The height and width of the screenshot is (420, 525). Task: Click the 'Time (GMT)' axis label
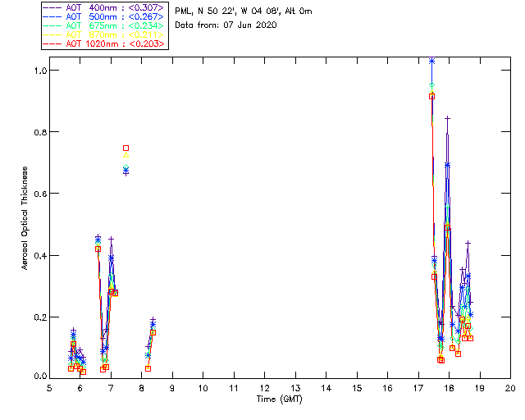[x=280, y=399]
